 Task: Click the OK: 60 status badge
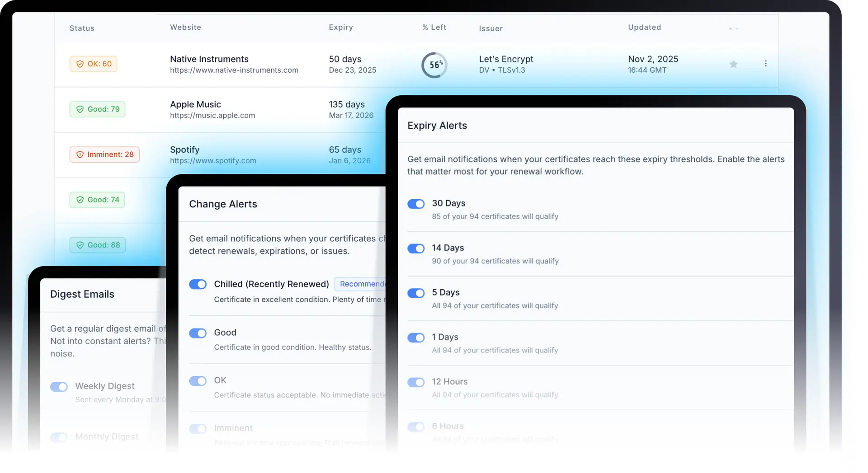pyautogui.click(x=94, y=64)
